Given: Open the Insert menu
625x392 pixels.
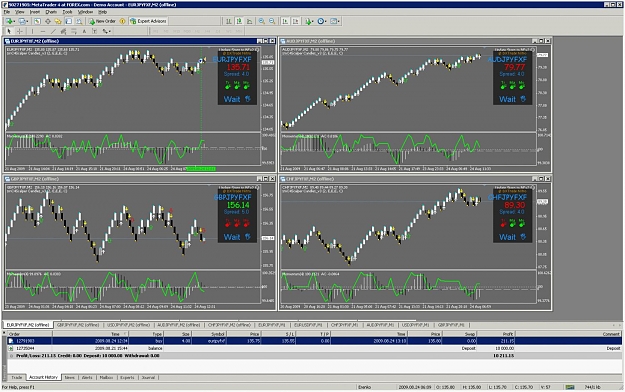Looking at the screenshot, I should click(35, 12).
